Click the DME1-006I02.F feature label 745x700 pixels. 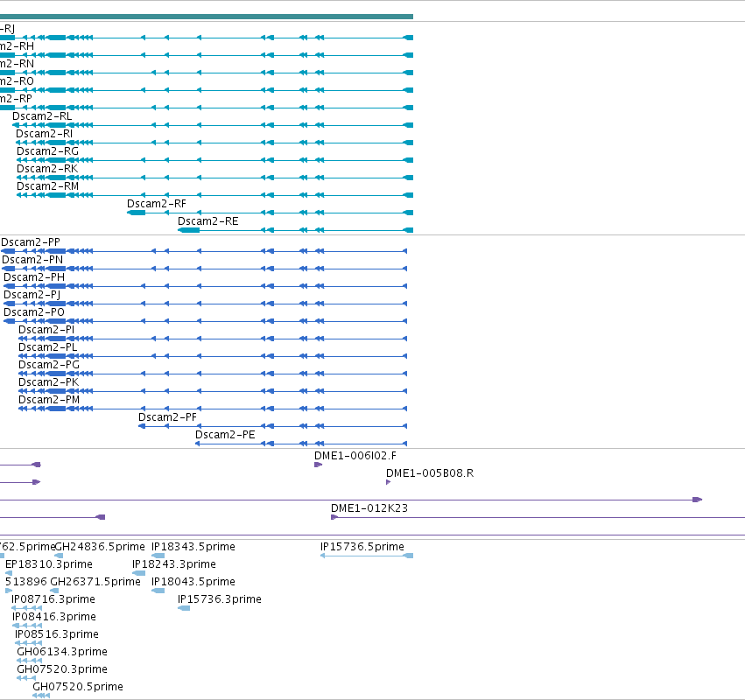[355, 457]
